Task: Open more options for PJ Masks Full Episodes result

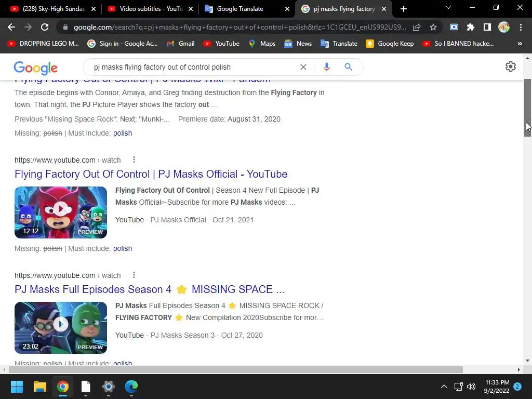Action: coord(134,275)
